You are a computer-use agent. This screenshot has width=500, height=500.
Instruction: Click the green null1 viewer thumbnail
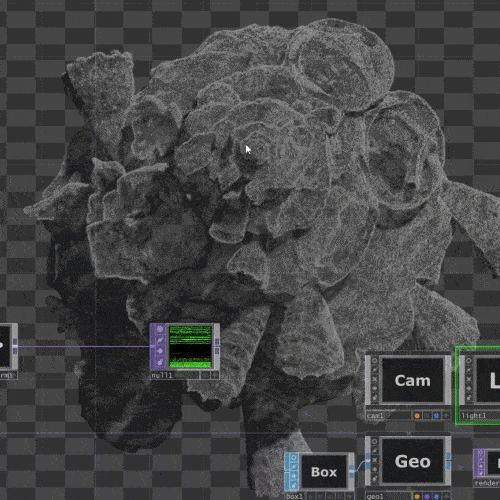tap(190, 347)
